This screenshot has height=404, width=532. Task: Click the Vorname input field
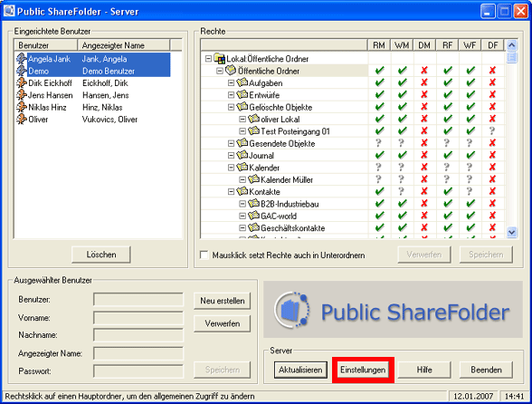coord(138,318)
